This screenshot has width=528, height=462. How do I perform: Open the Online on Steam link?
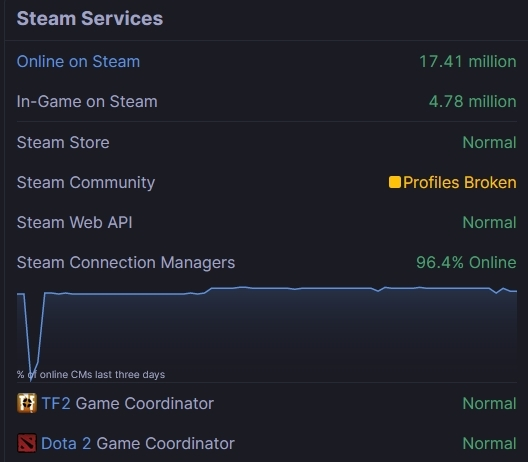(78, 62)
